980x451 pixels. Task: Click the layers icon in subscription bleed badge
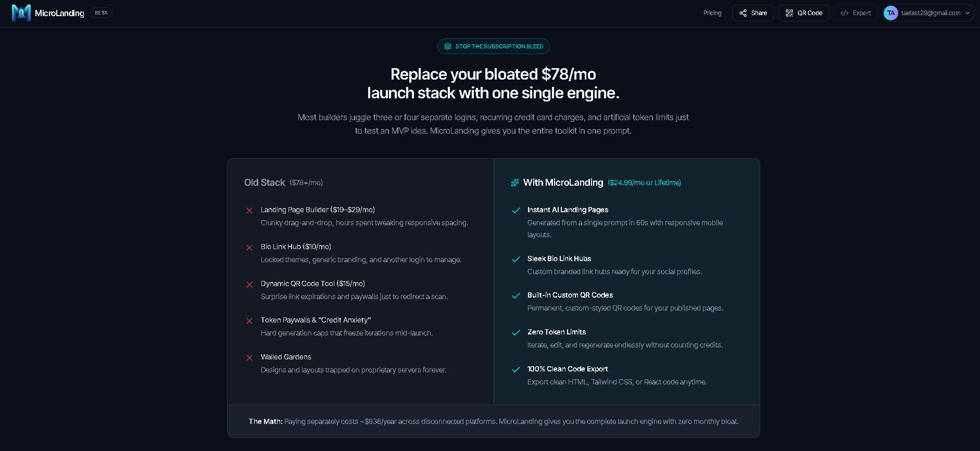(448, 46)
